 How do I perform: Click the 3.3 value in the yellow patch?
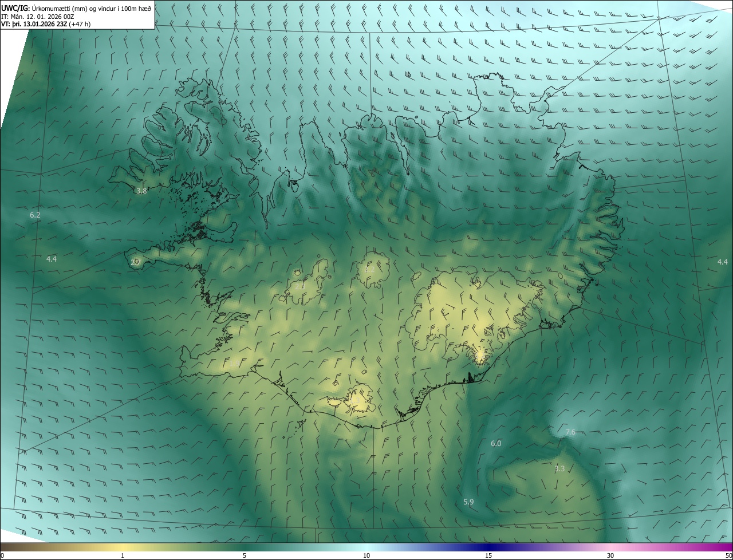click(x=559, y=469)
